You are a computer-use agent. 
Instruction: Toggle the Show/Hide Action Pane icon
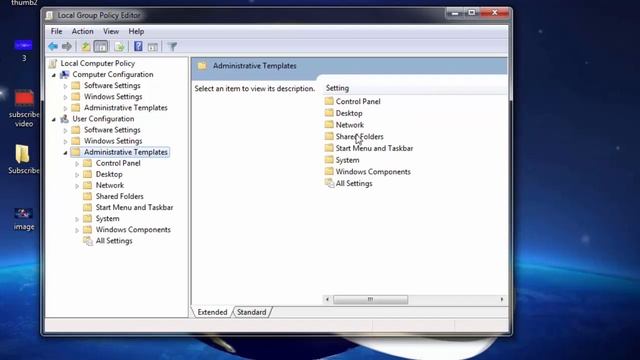(x=153, y=47)
